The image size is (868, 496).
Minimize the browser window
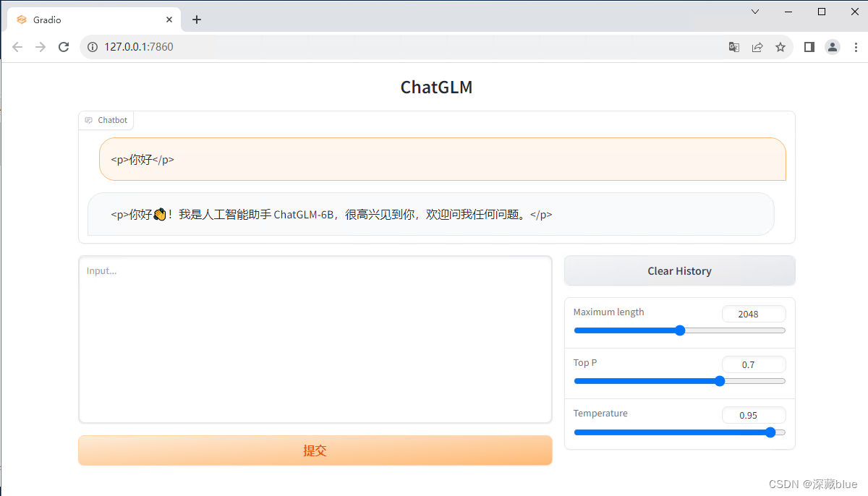[x=788, y=12]
